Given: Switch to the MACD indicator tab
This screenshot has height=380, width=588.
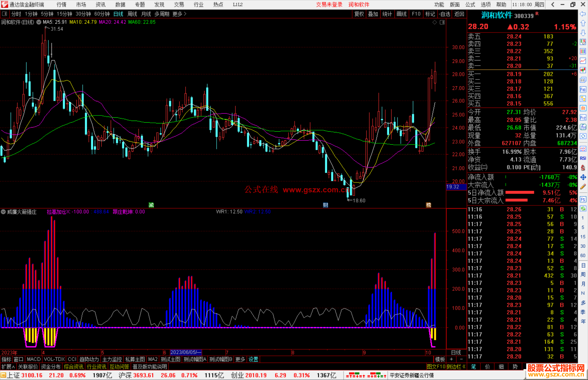Looking at the screenshot, I should (33, 359).
